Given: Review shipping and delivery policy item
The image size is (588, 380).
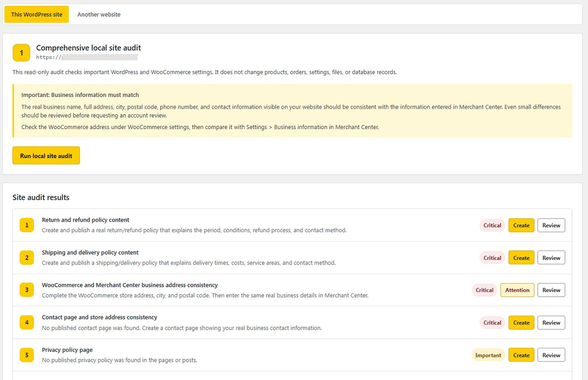Looking at the screenshot, I should point(551,258).
